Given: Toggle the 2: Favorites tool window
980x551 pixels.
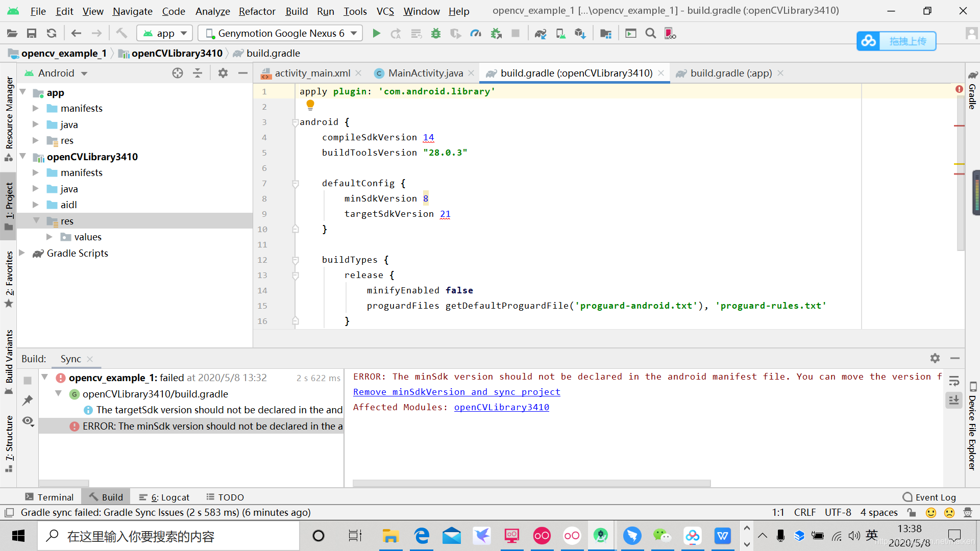Looking at the screenshot, I should [x=9, y=280].
